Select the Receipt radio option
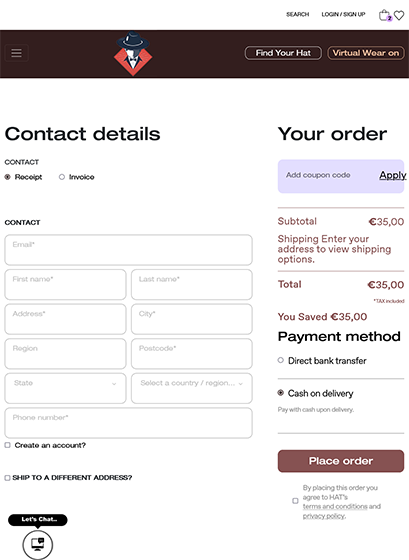409x560 pixels. tap(8, 177)
